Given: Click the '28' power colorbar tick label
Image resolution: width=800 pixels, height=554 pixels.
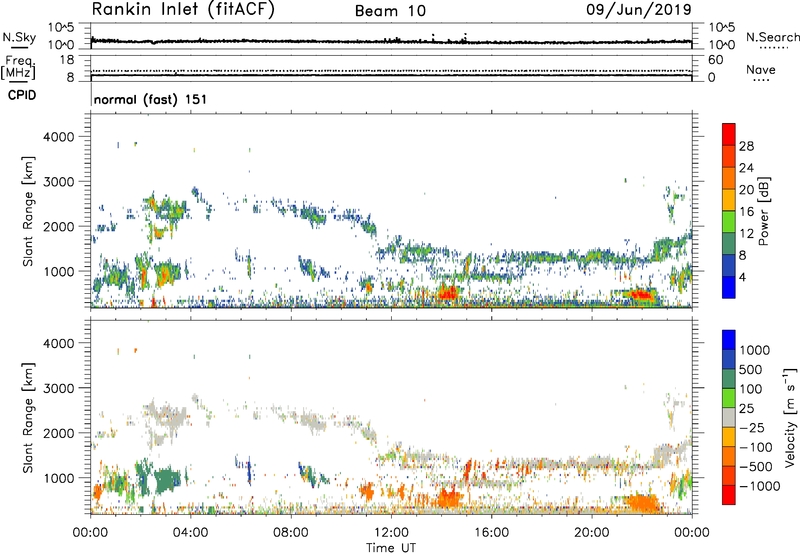Looking at the screenshot, I should (746, 146).
